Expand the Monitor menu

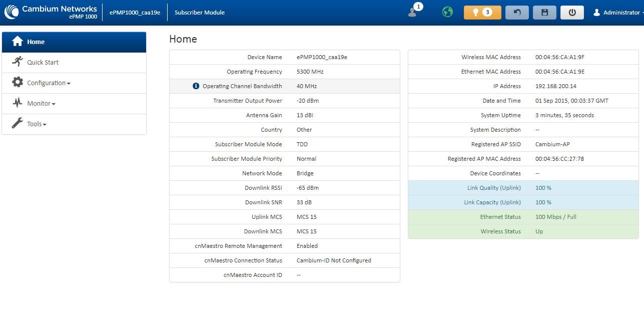click(x=41, y=104)
